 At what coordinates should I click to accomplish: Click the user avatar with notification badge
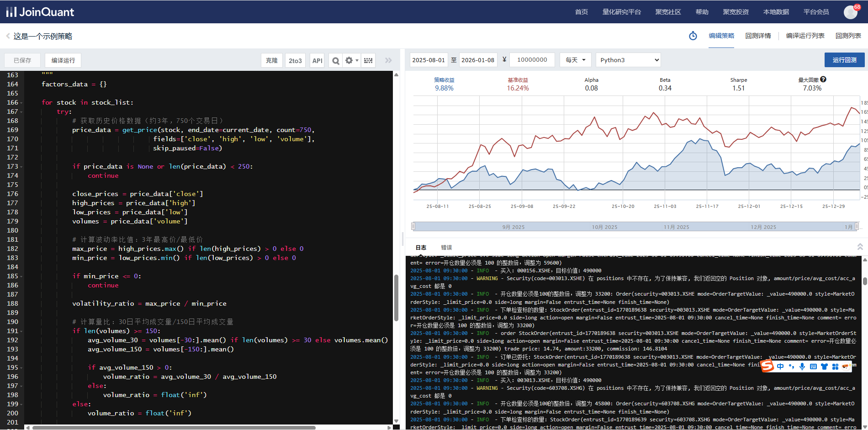[850, 12]
